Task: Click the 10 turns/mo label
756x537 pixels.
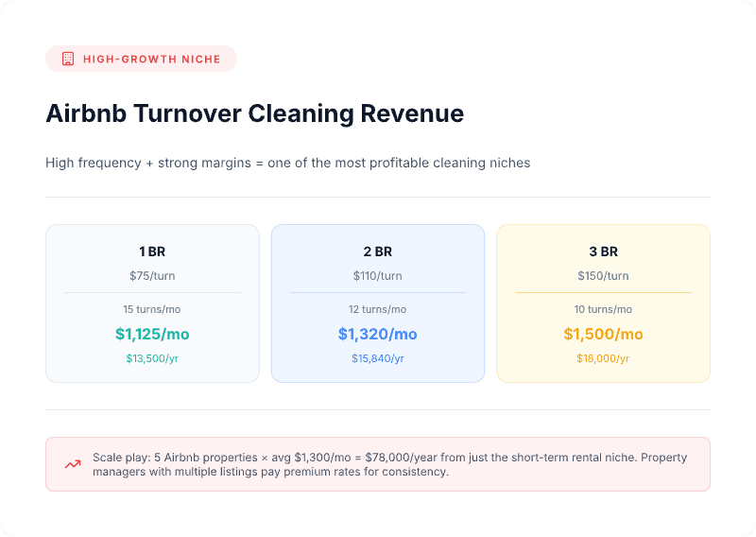Action: (x=603, y=309)
